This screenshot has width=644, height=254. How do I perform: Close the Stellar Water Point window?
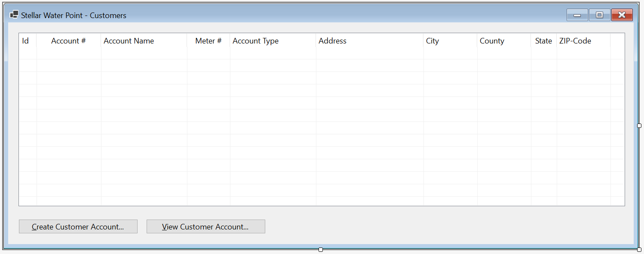(x=622, y=15)
